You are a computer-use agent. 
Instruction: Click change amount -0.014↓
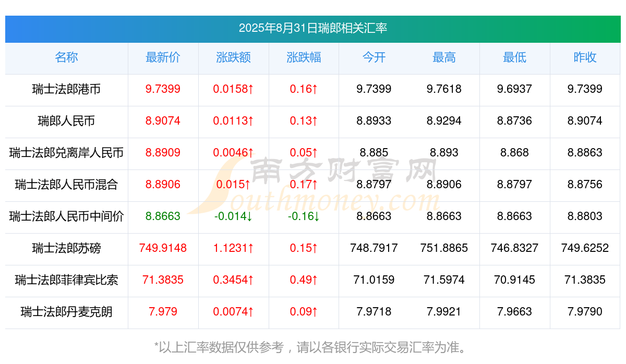pyautogui.click(x=233, y=216)
